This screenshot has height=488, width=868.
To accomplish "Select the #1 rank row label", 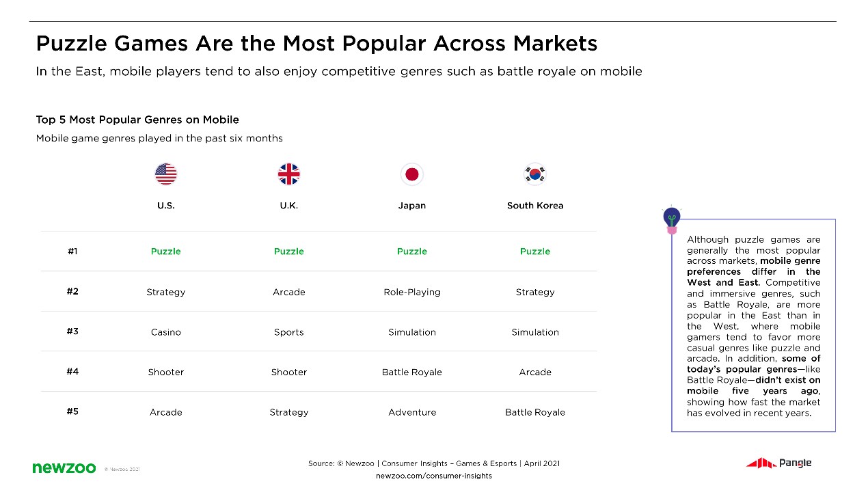I will [72, 252].
